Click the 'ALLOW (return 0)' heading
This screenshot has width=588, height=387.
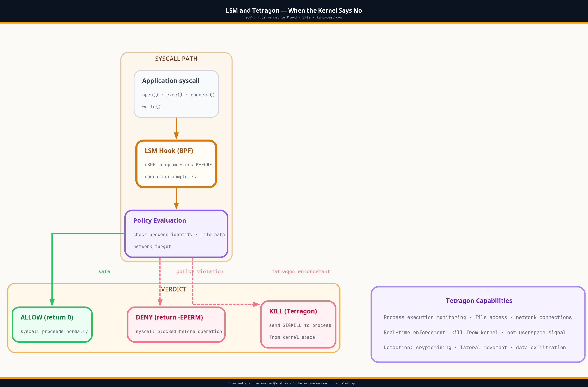[47, 317]
